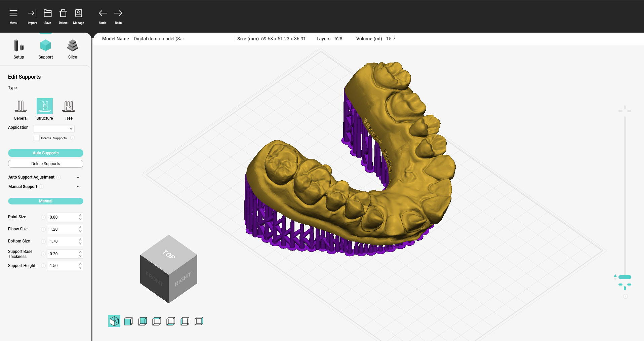Viewport: 644px width, 341px height.
Task: Save the project with Save icon
Action: (48, 13)
